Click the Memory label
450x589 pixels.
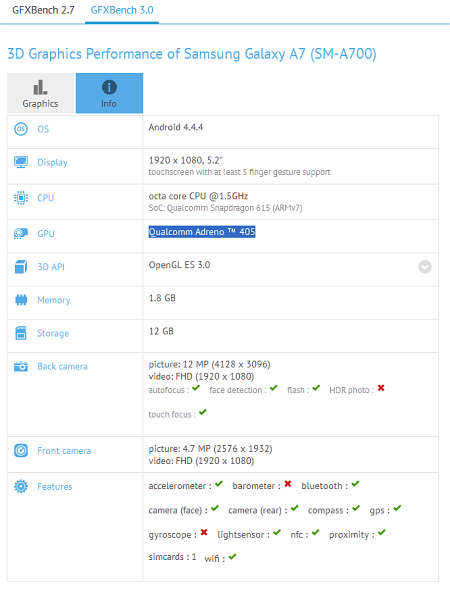(54, 300)
